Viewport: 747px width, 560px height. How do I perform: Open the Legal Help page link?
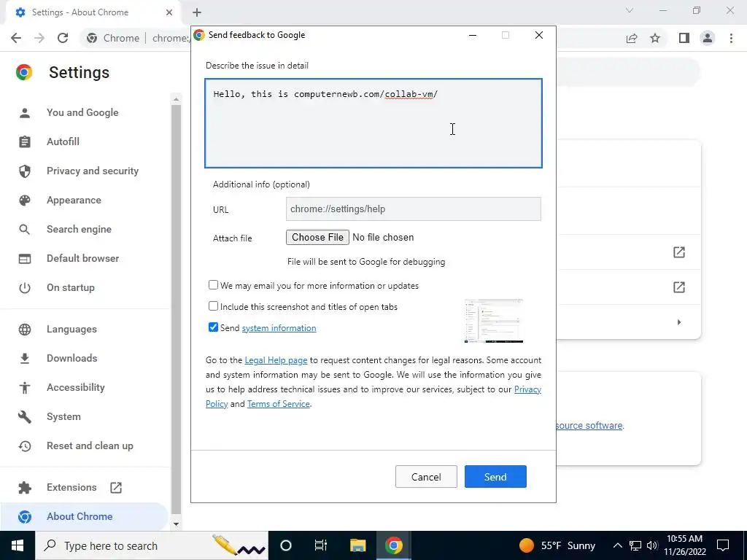(276, 360)
